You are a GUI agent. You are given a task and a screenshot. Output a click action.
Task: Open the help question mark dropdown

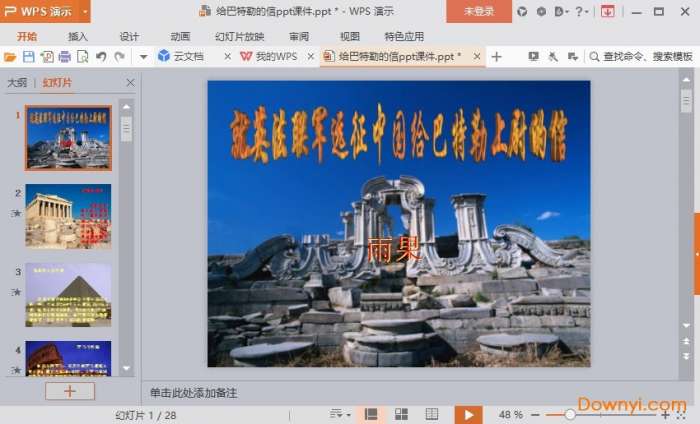point(581,12)
